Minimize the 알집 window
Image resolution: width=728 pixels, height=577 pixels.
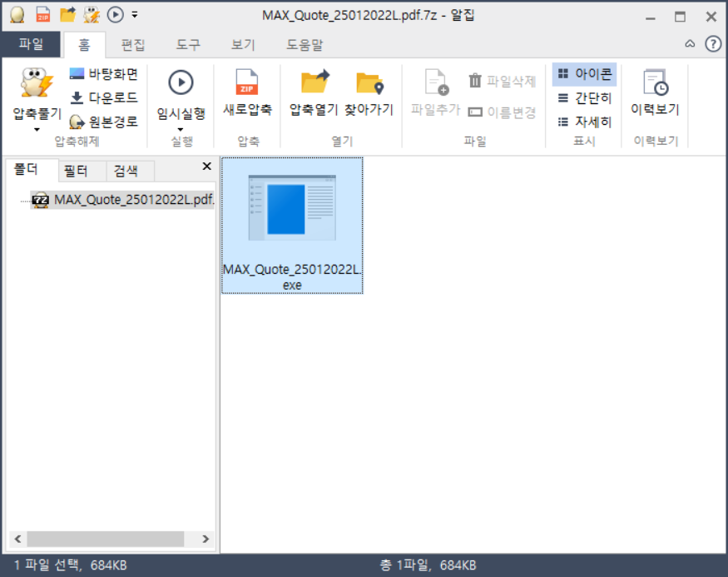[650, 17]
